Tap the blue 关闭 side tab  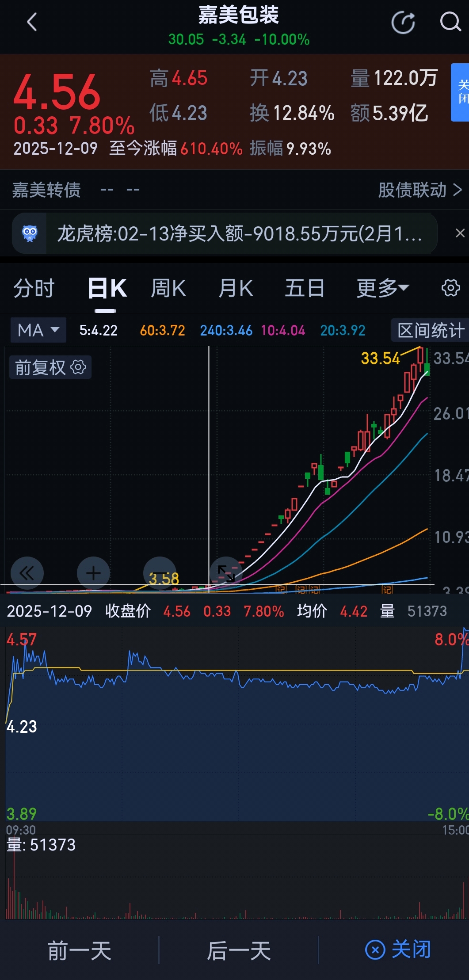pyautogui.click(x=460, y=92)
